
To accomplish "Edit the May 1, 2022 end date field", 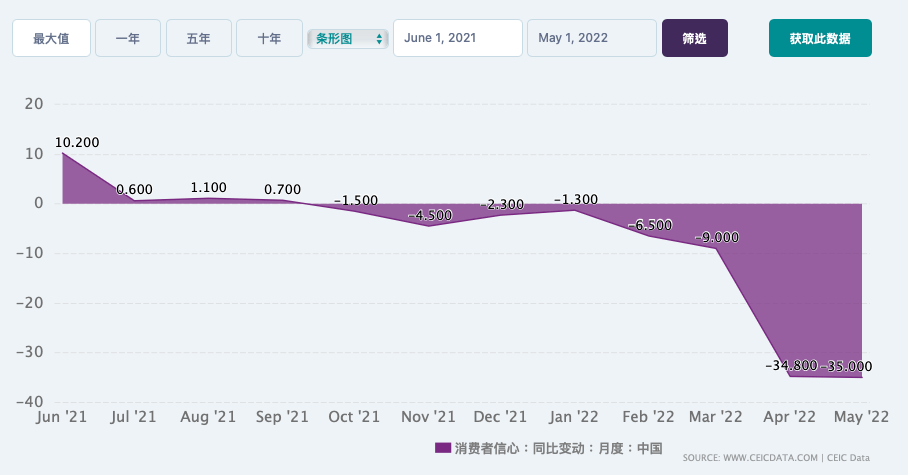I will pyautogui.click(x=592, y=38).
